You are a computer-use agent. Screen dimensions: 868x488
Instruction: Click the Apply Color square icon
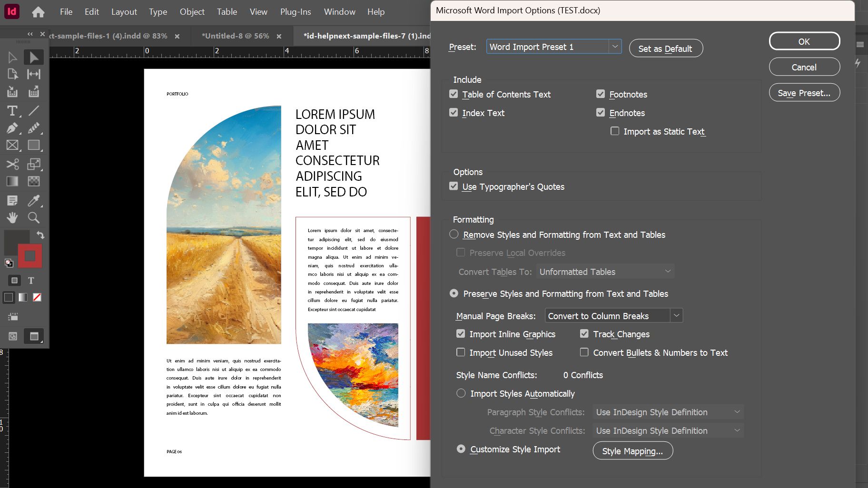[9, 297]
